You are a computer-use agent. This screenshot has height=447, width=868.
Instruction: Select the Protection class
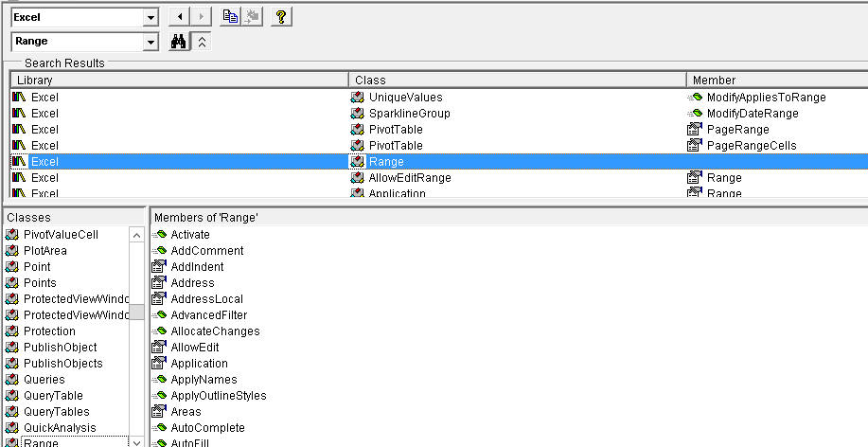tap(50, 331)
